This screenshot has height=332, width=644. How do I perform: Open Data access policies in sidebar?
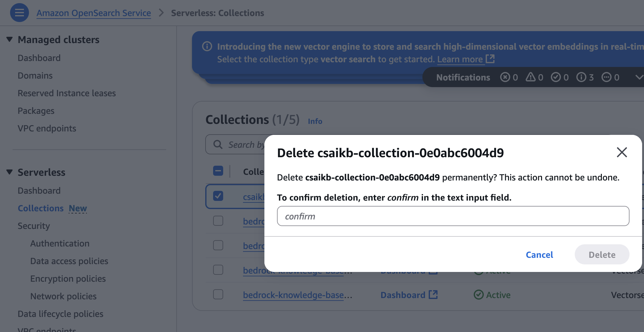pyautogui.click(x=69, y=261)
